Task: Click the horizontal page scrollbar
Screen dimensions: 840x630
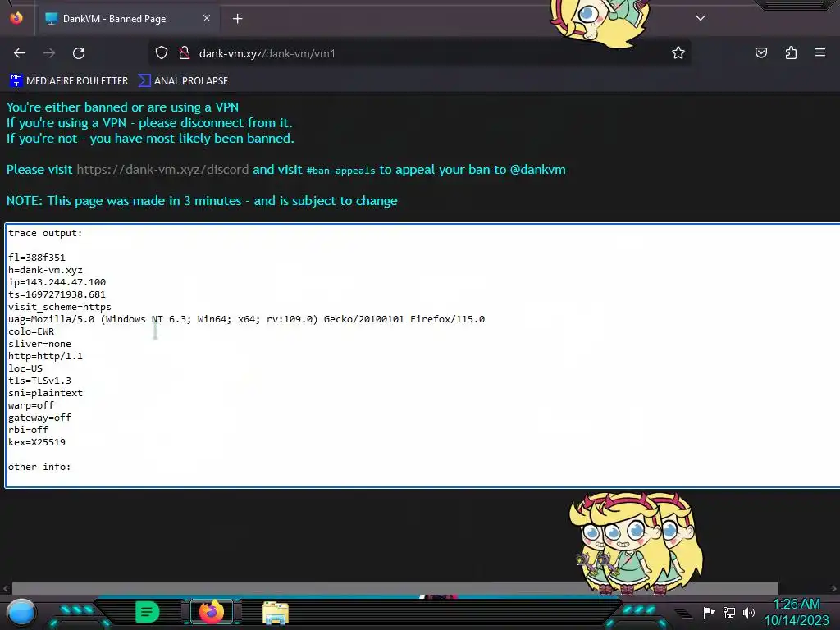Action: [x=395, y=588]
